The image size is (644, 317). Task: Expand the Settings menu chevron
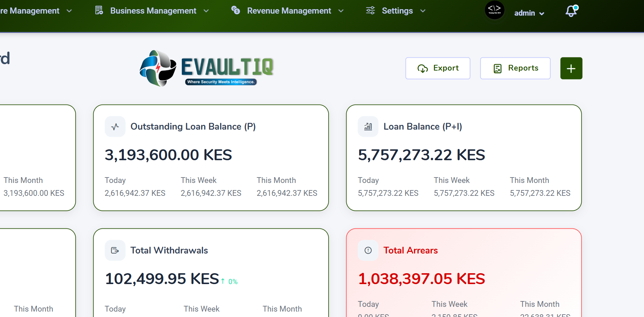(423, 11)
